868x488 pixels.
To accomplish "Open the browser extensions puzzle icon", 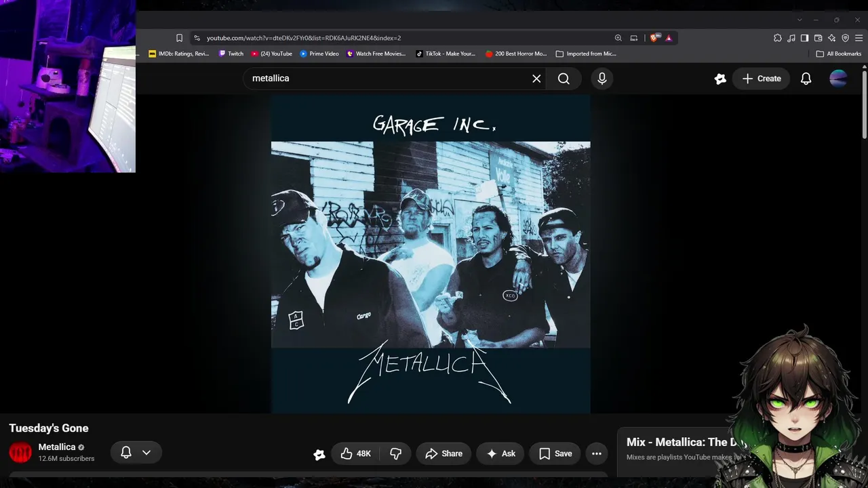I will [778, 38].
